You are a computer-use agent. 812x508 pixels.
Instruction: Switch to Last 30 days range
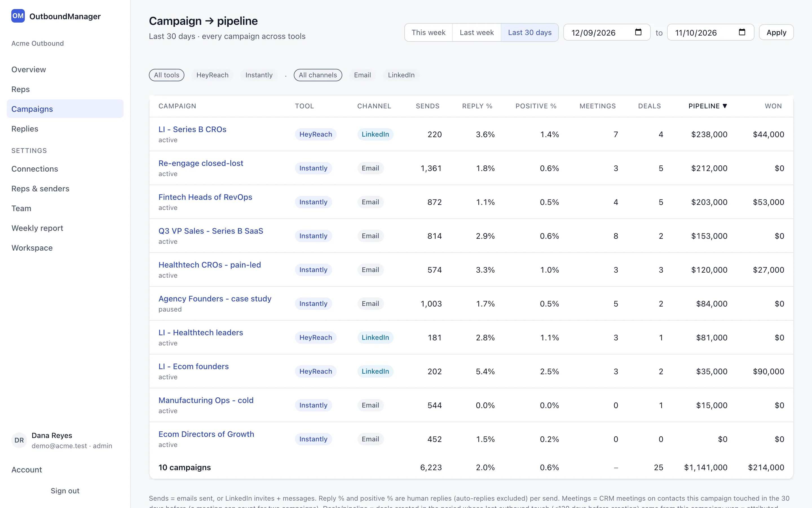click(529, 32)
